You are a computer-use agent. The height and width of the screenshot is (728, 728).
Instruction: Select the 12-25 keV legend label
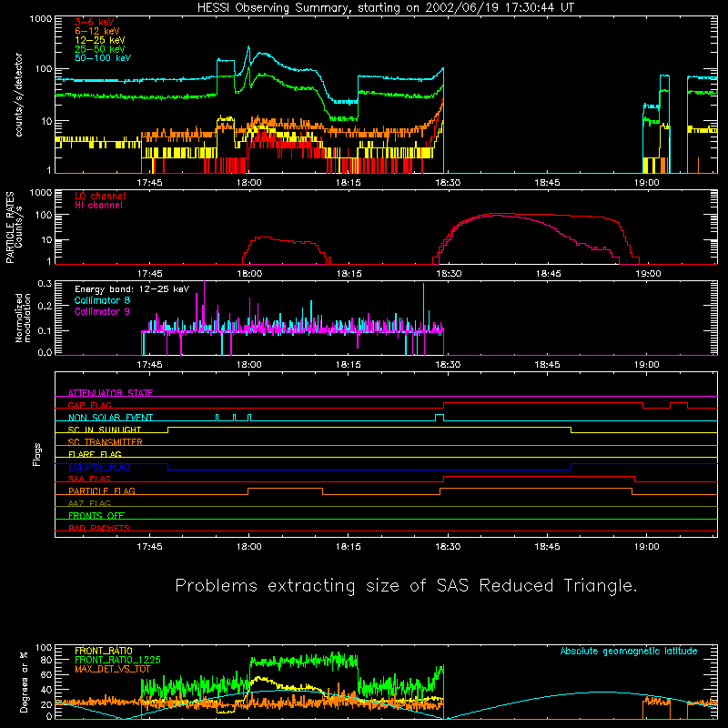[x=100, y=40]
